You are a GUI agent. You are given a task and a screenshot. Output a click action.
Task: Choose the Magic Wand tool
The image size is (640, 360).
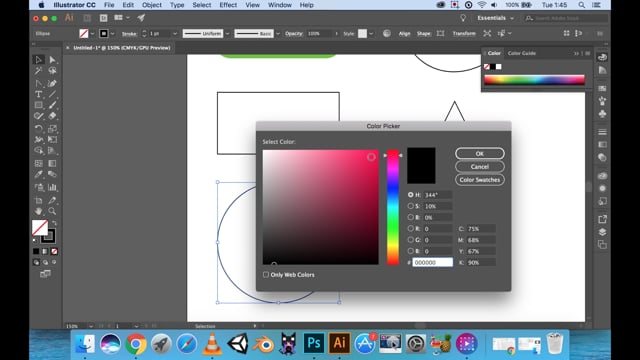38,71
